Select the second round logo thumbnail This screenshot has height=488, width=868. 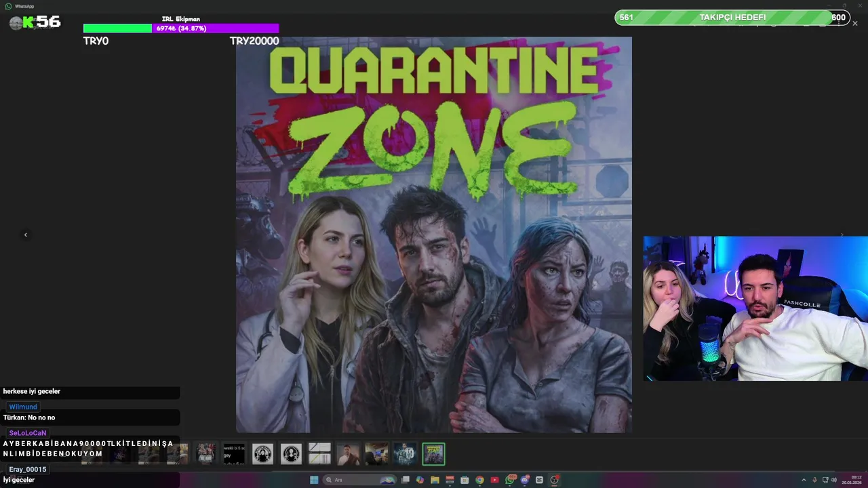click(291, 453)
